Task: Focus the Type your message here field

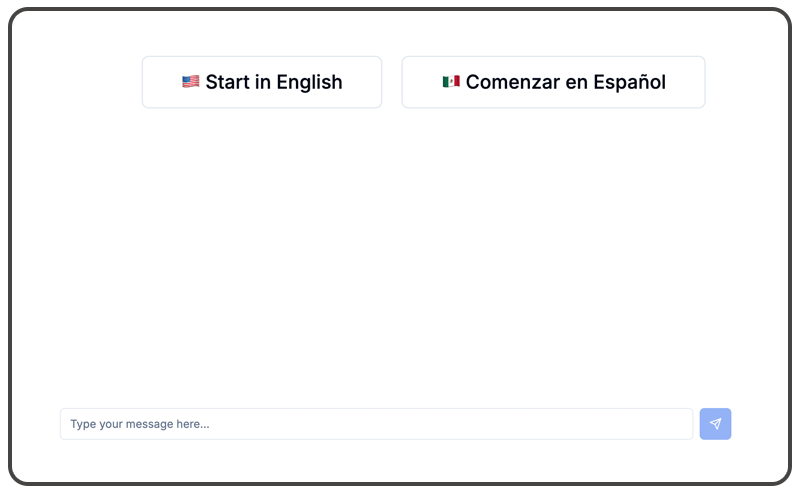Action: pyautogui.click(x=377, y=423)
